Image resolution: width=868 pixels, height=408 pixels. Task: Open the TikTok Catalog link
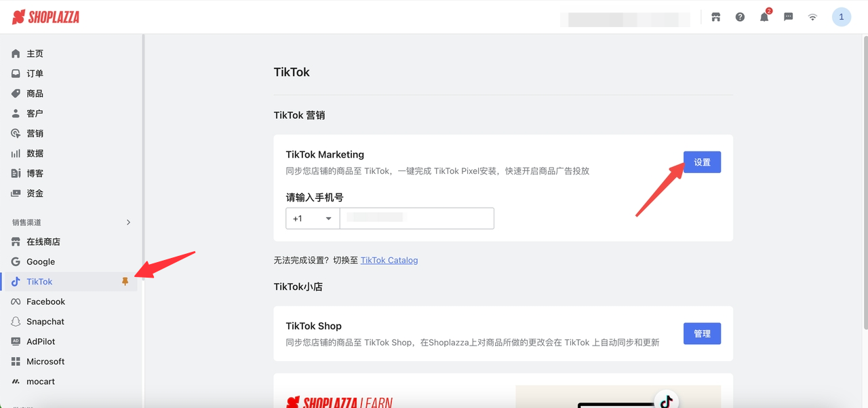pos(389,259)
